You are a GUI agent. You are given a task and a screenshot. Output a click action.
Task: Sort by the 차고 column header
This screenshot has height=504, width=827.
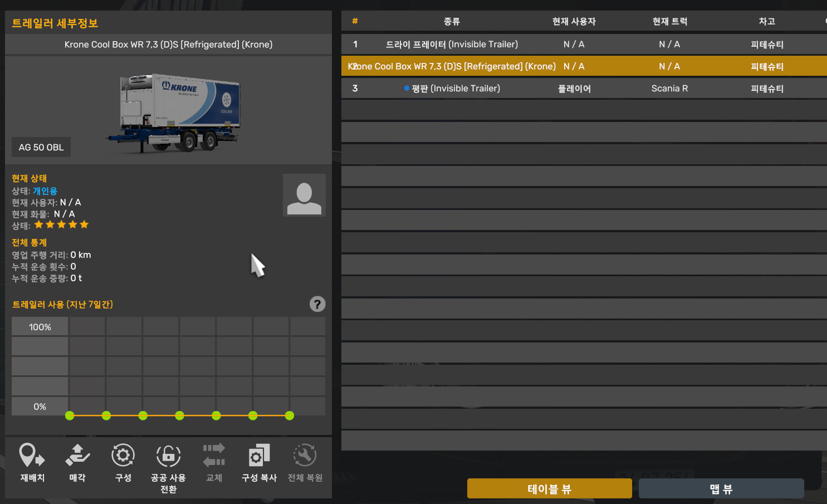coord(767,21)
